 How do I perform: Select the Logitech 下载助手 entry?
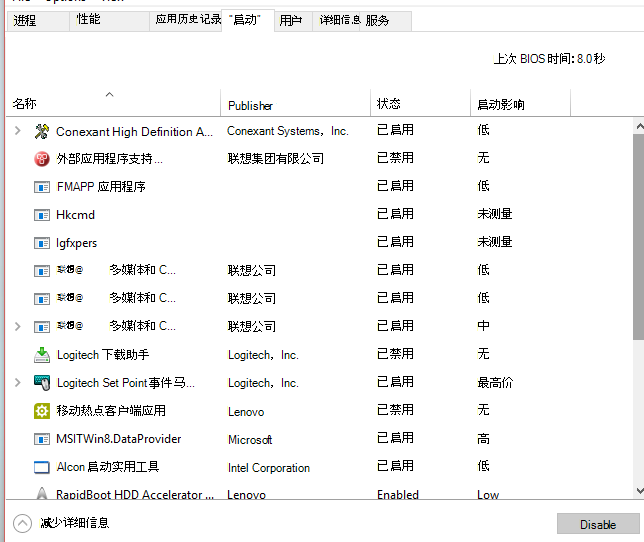click(x=103, y=355)
